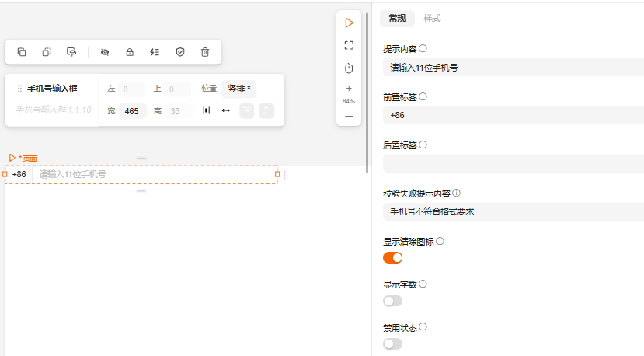The width and height of the screenshot is (644, 356).
Task: Click the left resize handle of the component
Action: 5,174
